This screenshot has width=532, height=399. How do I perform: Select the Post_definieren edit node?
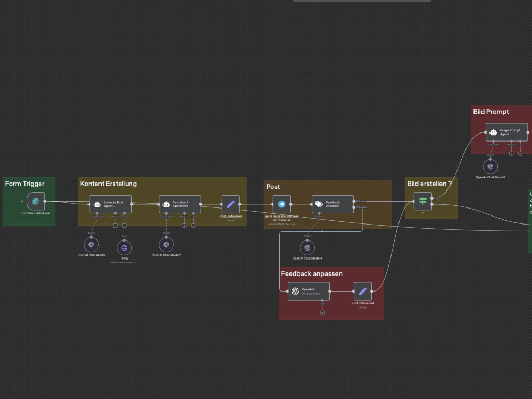click(231, 204)
